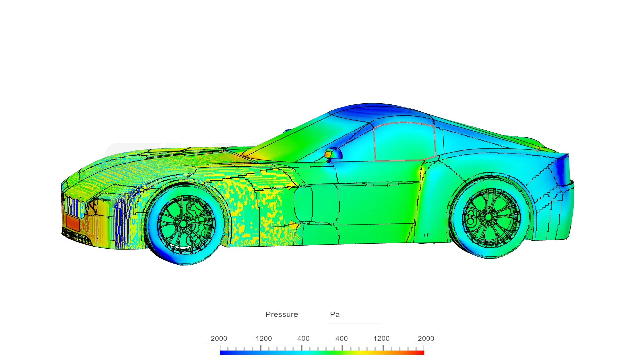The image size is (644, 362).
Task: Click the -1200 legend tick label
Action: click(x=262, y=339)
